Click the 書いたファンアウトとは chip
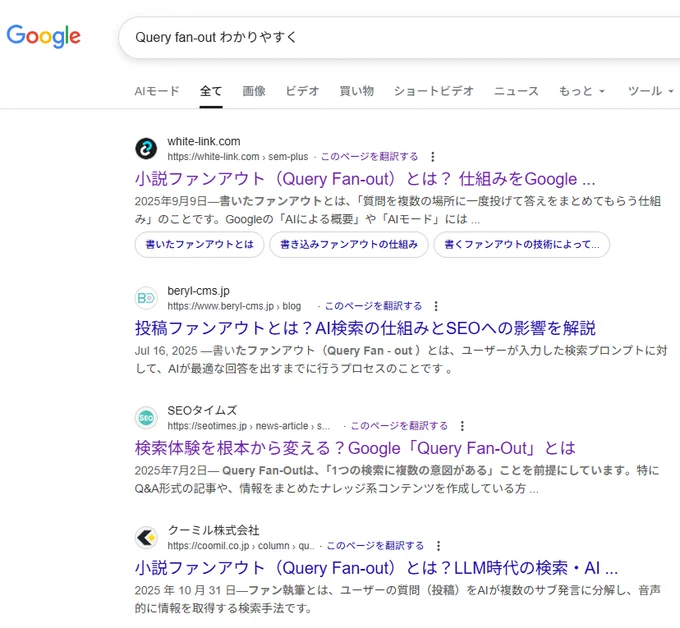 click(199, 245)
